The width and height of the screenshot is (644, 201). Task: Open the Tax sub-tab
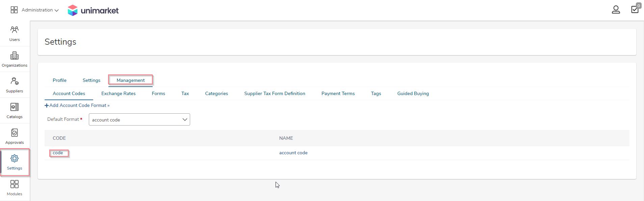185,93
